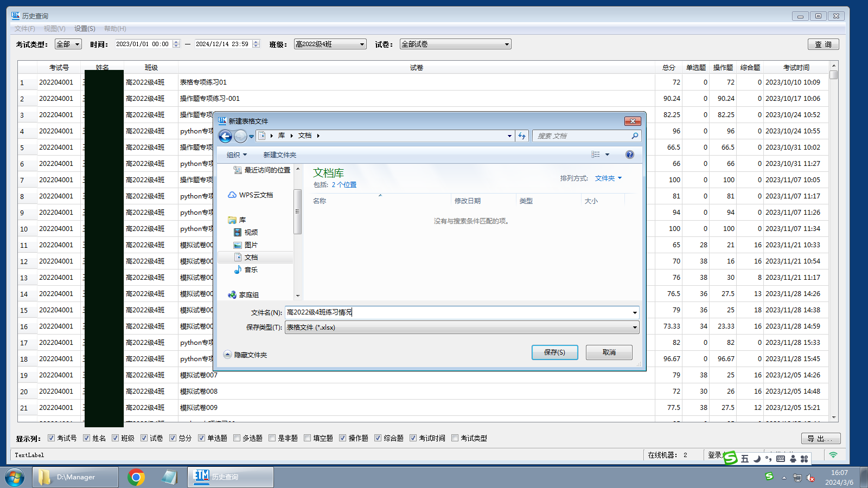Select 音乐 in the library tree
This screenshot has height=488, width=868.
[x=251, y=270]
